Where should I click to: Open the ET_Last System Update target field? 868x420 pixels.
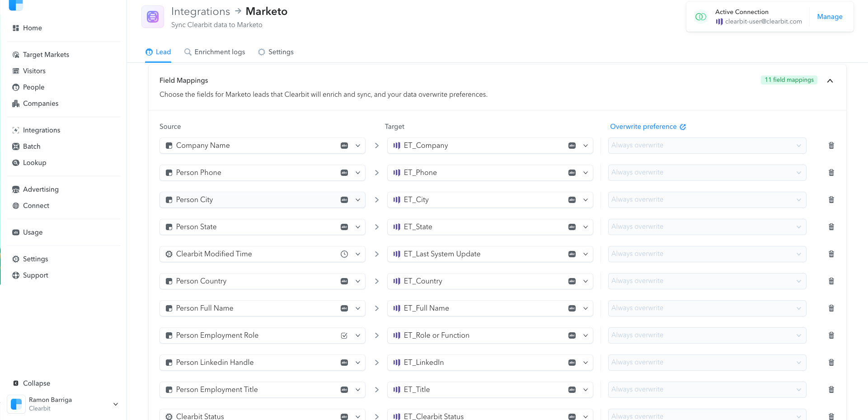(x=490, y=254)
